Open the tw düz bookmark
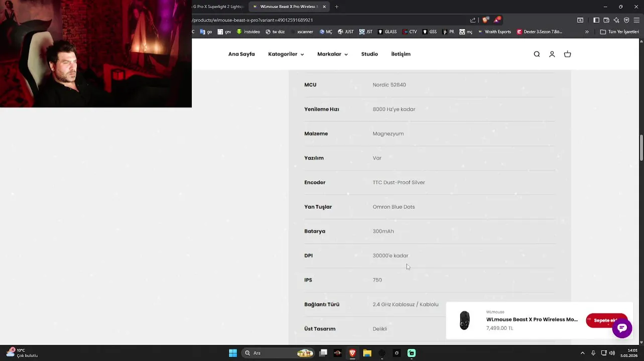Viewport: 644px width, 361px height. tap(275, 32)
